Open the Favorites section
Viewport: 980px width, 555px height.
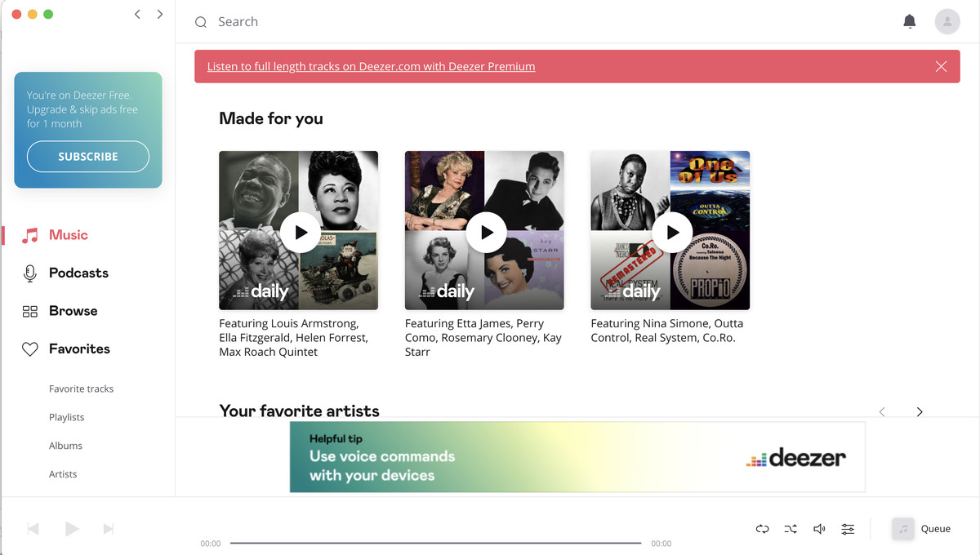click(x=79, y=349)
